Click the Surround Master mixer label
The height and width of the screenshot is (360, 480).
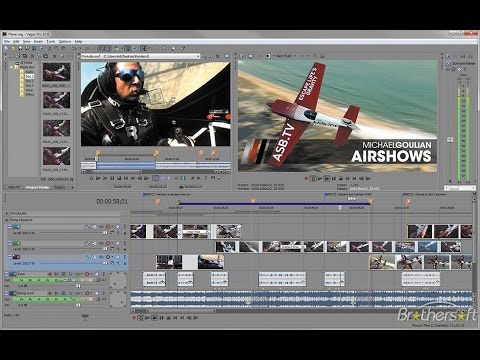pyautogui.click(x=463, y=63)
